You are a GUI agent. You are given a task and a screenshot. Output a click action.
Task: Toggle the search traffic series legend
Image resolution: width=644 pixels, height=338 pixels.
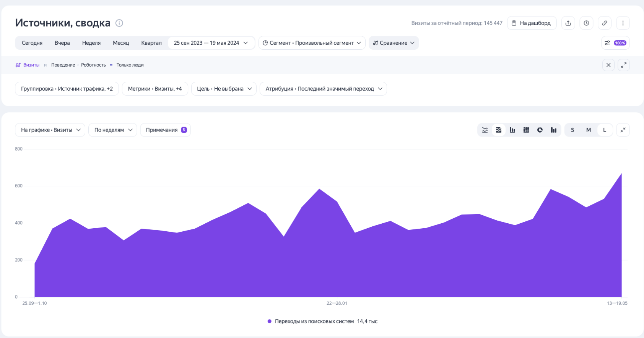point(314,321)
